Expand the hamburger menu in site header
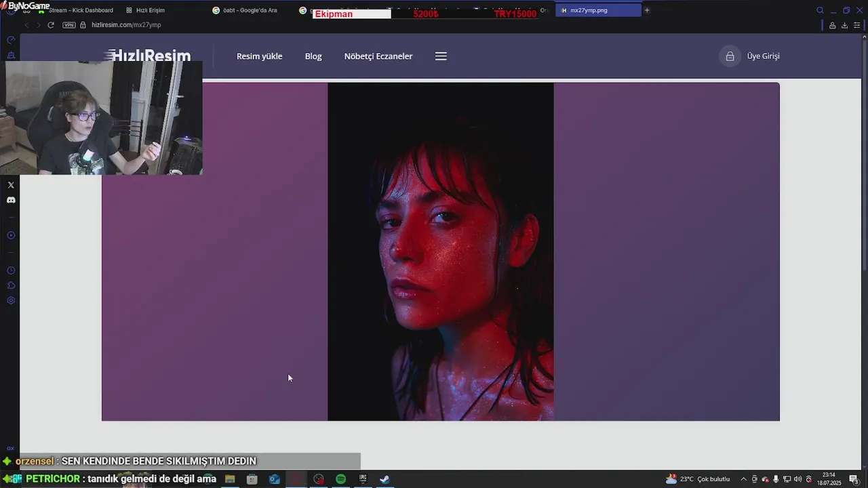 [441, 56]
